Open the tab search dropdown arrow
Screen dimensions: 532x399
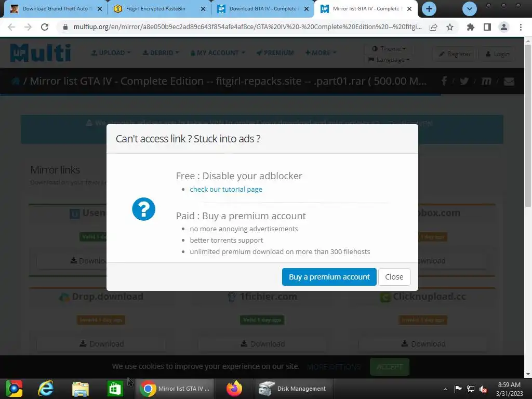(470, 9)
